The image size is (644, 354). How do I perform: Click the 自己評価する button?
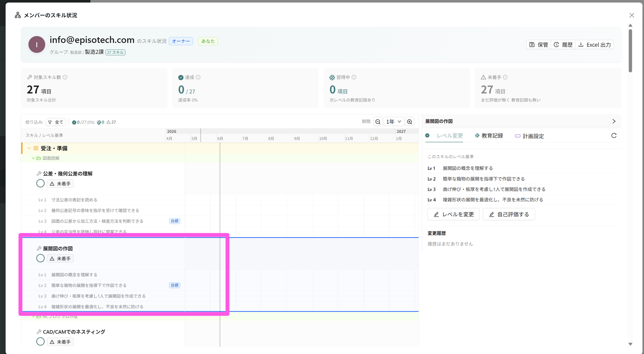[509, 215]
